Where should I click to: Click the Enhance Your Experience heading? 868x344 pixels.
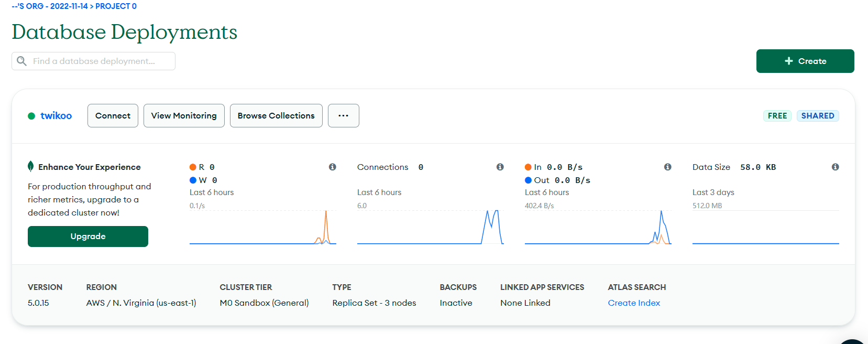click(90, 167)
